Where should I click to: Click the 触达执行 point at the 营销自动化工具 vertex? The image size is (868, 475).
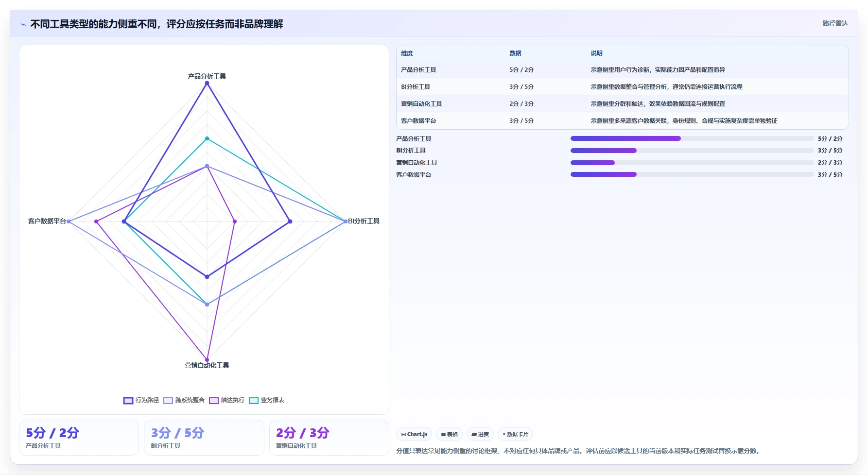[207, 360]
